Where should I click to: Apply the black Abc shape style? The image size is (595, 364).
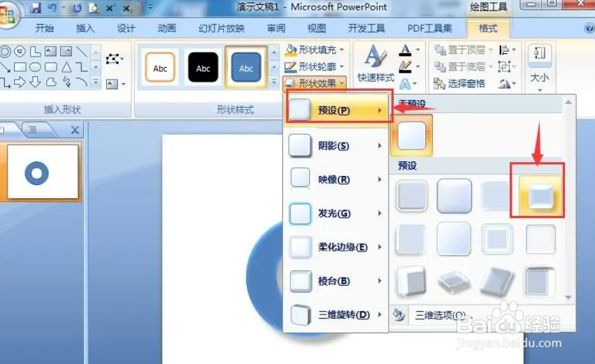203,68
